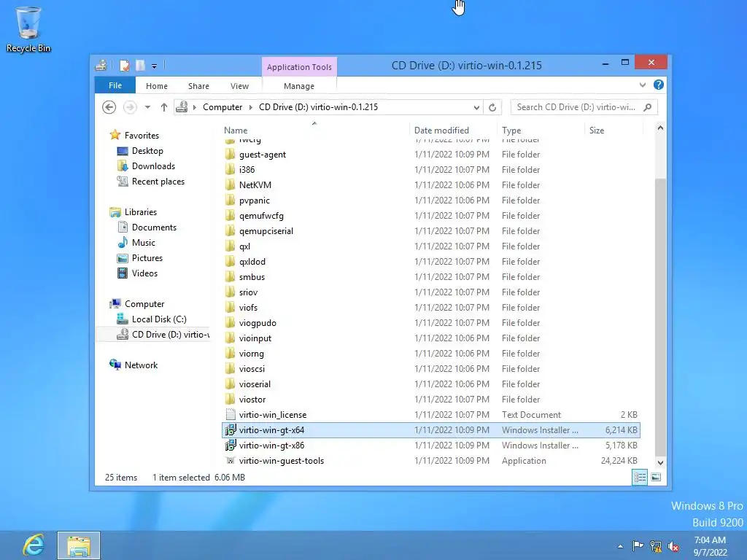Select the virtio-win_license text document
The width and height of the screenshot is (747, 560).
click(273, 415)
